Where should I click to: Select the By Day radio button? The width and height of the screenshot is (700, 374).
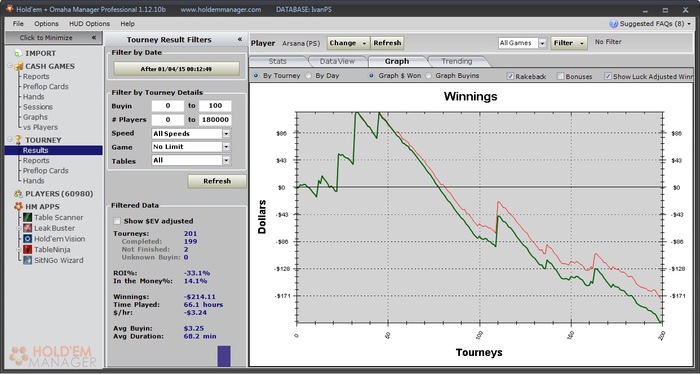(308, 76)
